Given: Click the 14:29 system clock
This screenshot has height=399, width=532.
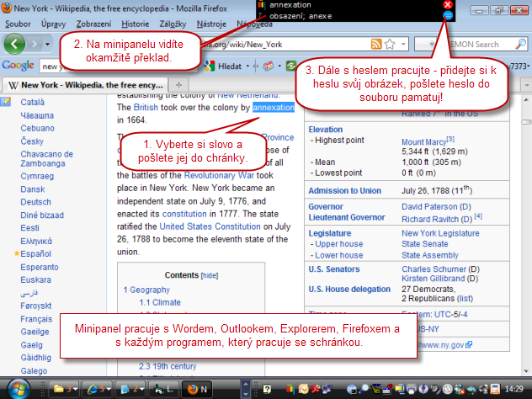Looking at the screenshot, I should (514, 389).
